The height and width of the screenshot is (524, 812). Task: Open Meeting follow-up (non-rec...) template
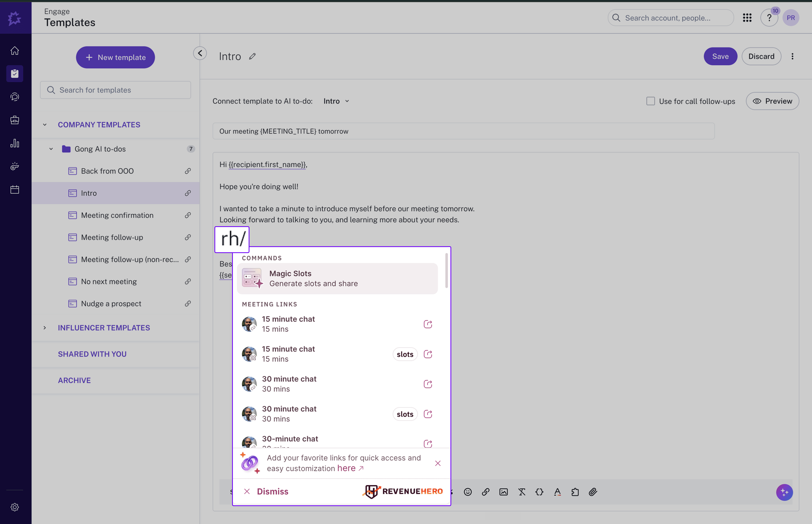(x=116, y=259)
